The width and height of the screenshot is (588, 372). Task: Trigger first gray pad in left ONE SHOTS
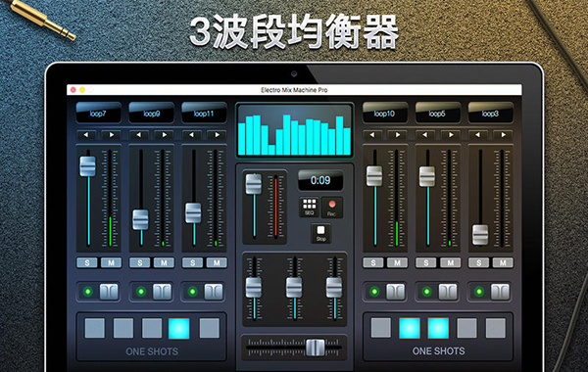[95, 328]
